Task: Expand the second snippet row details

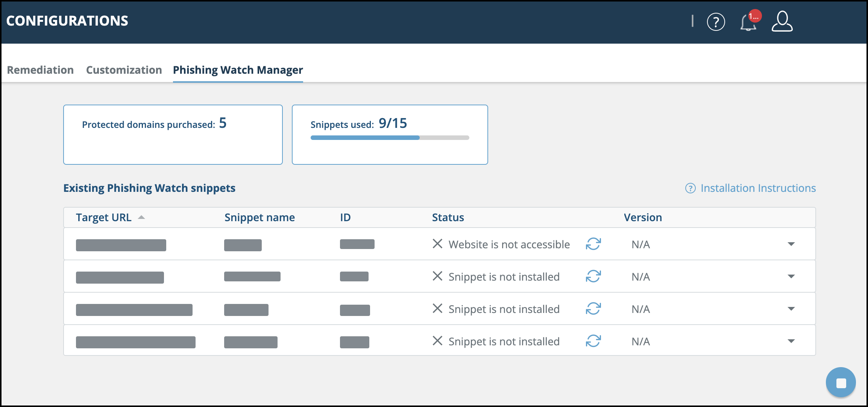Action: pos(791,276)
